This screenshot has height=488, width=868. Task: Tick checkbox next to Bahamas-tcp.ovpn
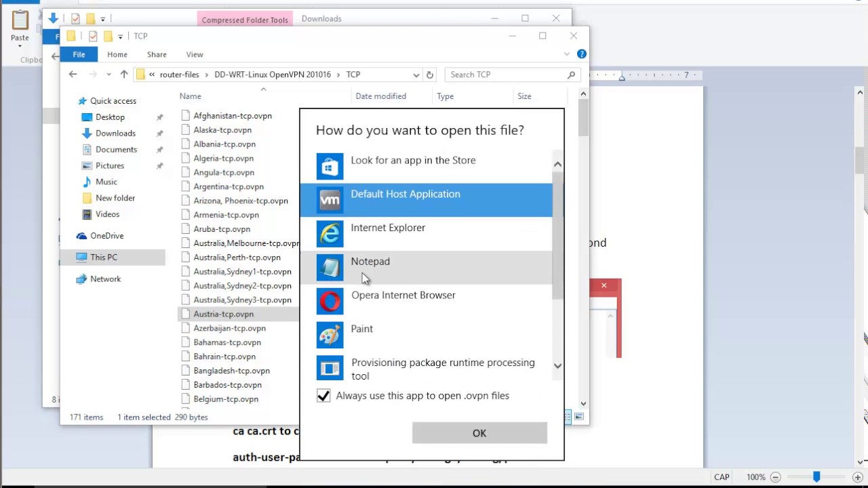185,342
